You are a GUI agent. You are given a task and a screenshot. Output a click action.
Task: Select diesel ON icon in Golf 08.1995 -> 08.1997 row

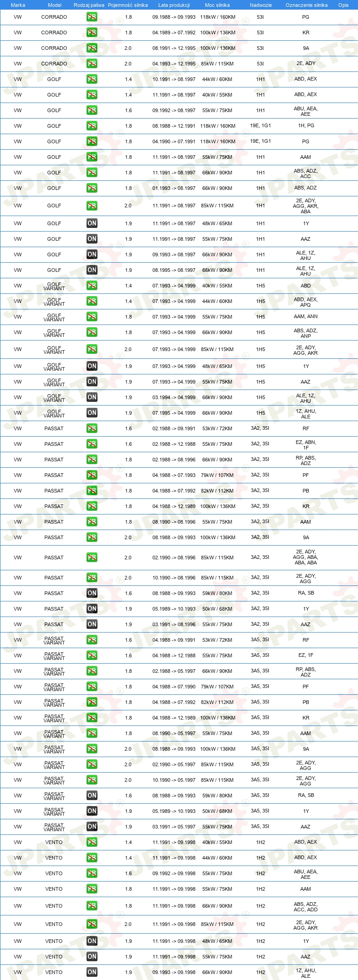pyautogui.click(x=92, y=270)
